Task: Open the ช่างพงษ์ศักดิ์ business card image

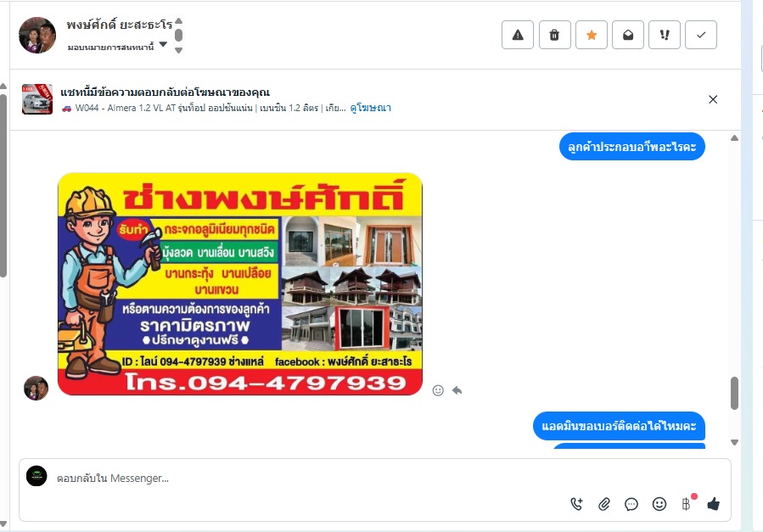Action: click(x=240, y=284)
